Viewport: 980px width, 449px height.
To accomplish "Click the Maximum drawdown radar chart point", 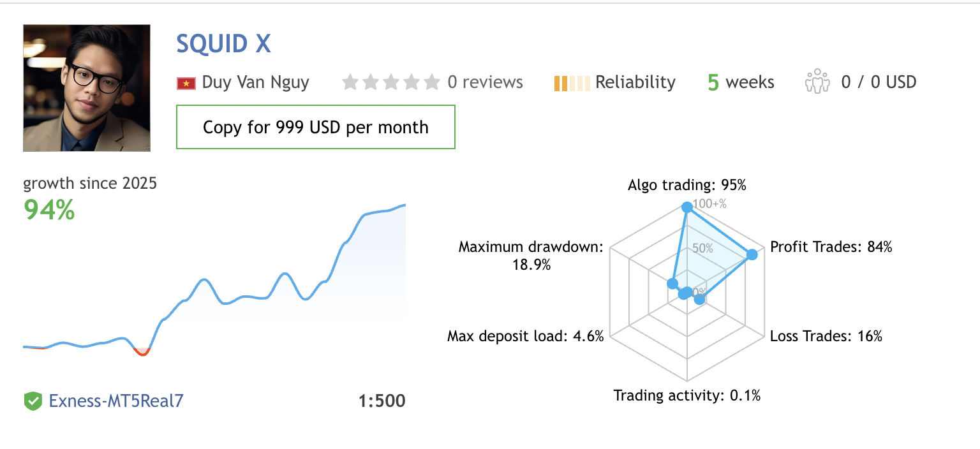I will click(x=671, y=283).
